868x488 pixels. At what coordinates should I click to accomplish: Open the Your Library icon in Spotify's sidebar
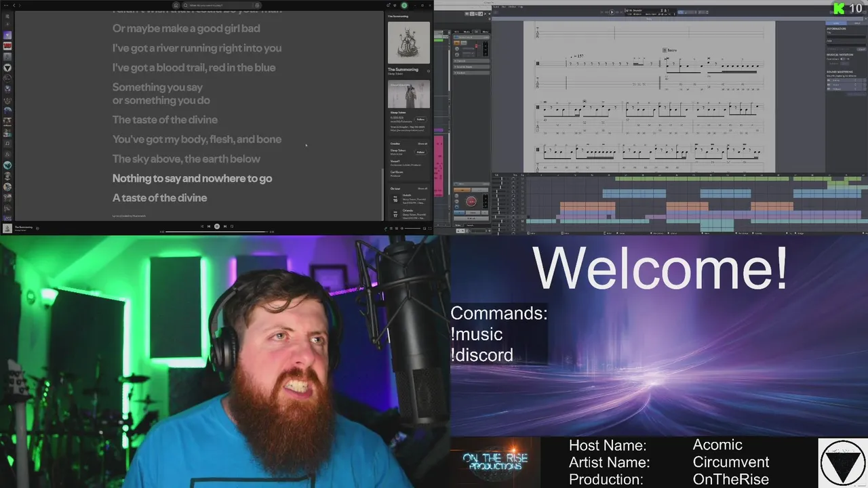(x=7, y=16)
